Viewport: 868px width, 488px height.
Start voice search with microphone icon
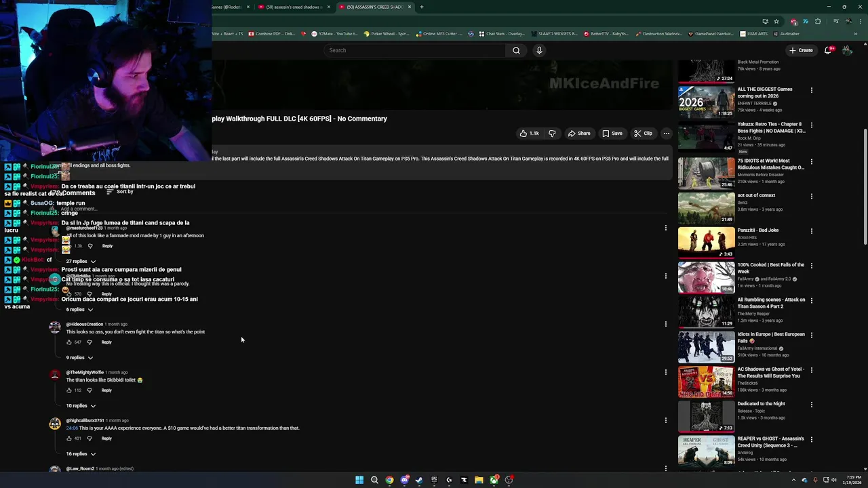coord(539,50)
